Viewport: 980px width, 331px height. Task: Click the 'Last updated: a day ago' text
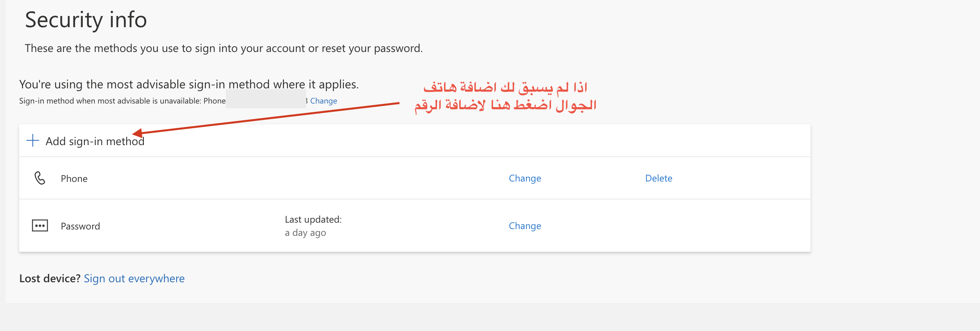313,226
